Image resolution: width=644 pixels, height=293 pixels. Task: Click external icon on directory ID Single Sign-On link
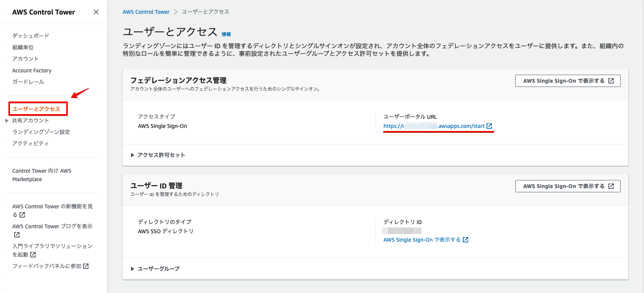click(x=465, y=240)
